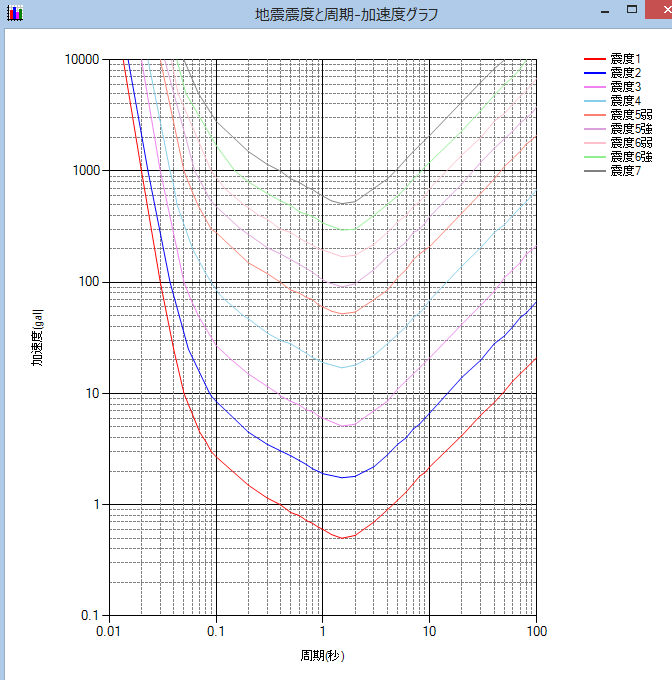Click the chart application icon in title bar
This screenshot has height=680, width=672.
[14, 14]
